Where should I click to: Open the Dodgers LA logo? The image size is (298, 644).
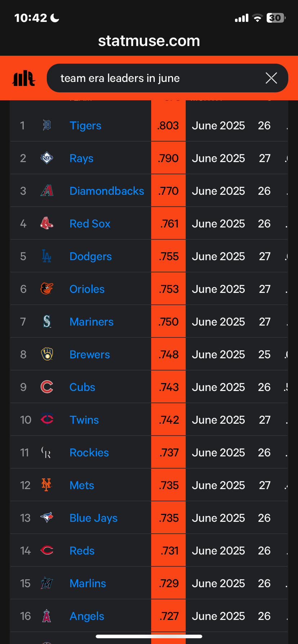tap(47, 256)
